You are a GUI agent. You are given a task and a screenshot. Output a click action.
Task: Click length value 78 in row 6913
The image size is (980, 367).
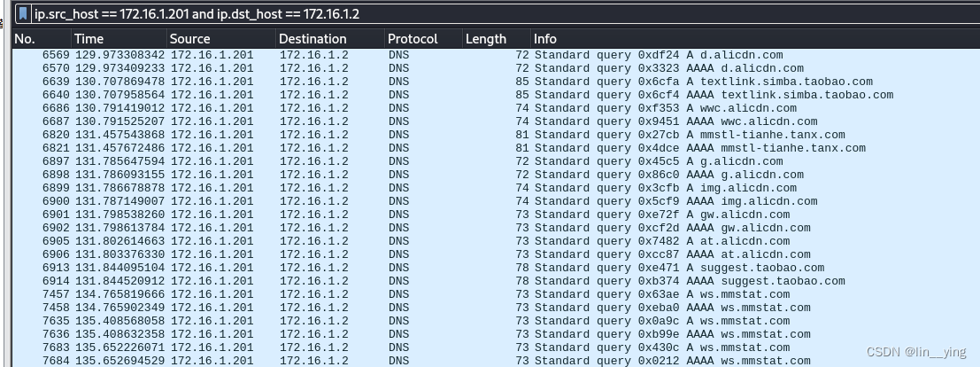pyautogui.click(x=522, y=268)
